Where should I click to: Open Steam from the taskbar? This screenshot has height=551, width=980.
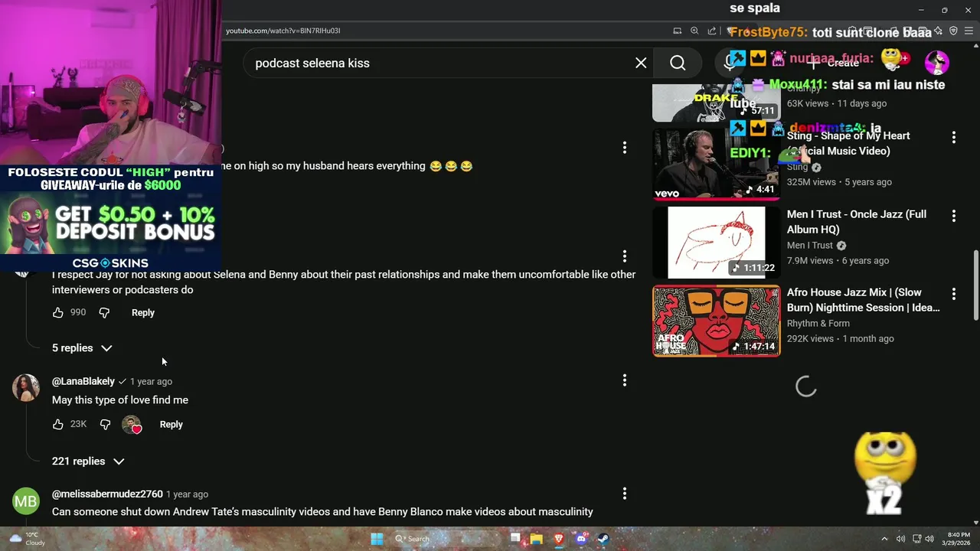(603, 539)
